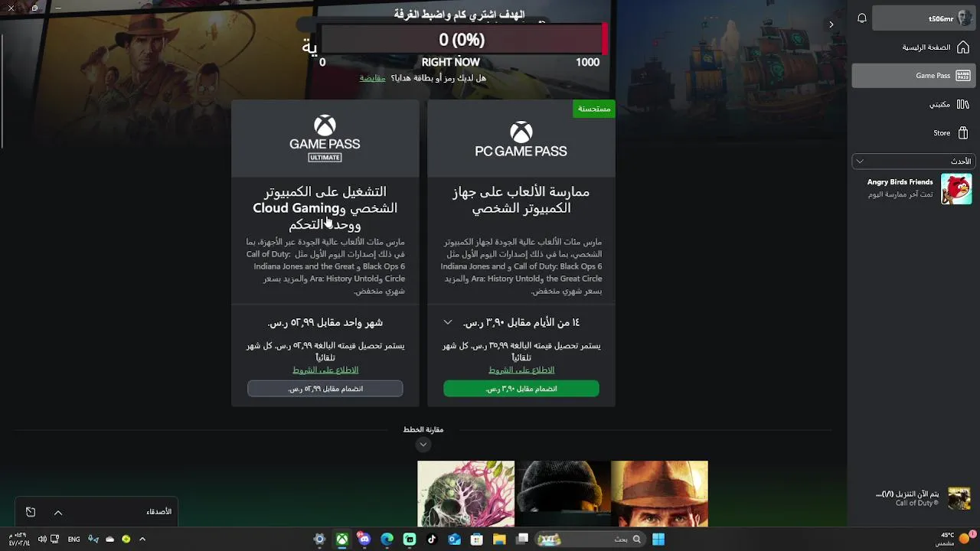Open the Windows Start menu
Screen dimensions: 980x551
[658, 539]
